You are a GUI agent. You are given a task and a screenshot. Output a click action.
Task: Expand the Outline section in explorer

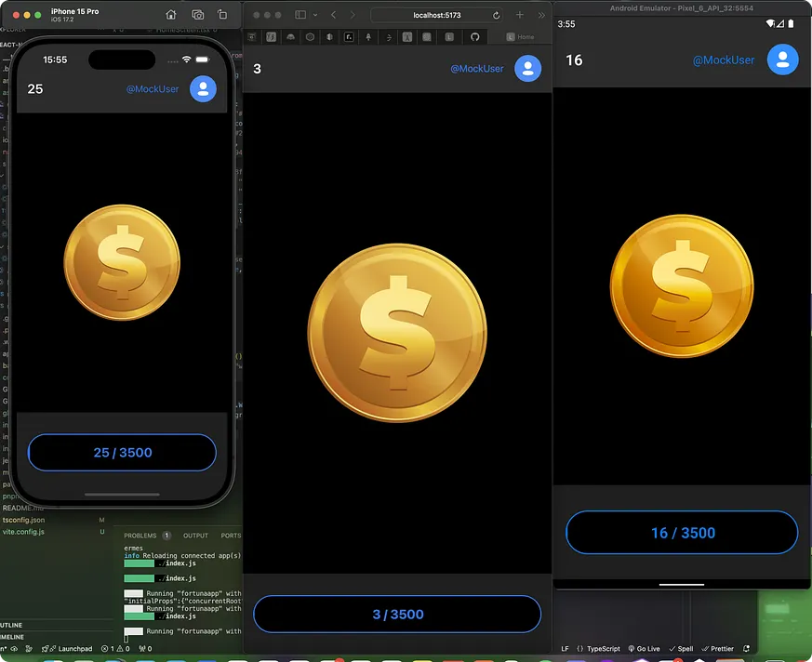coord(11,625)
